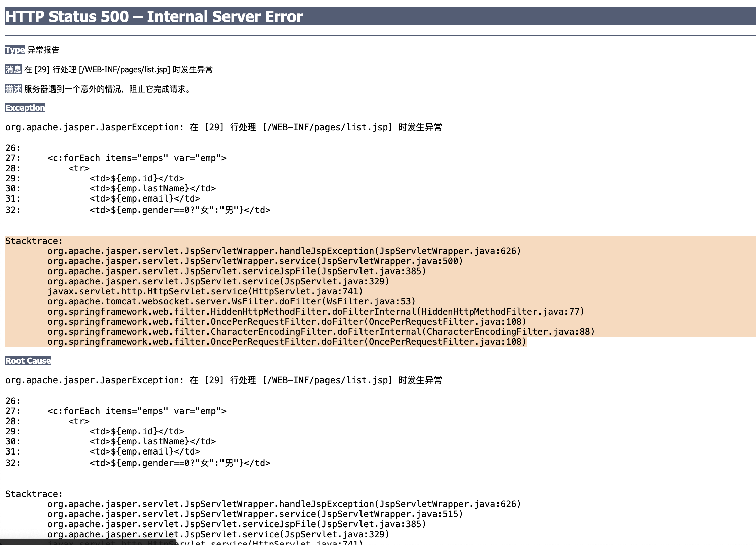Click the first ${emp.lastName} code line

(x=152, y=188)
